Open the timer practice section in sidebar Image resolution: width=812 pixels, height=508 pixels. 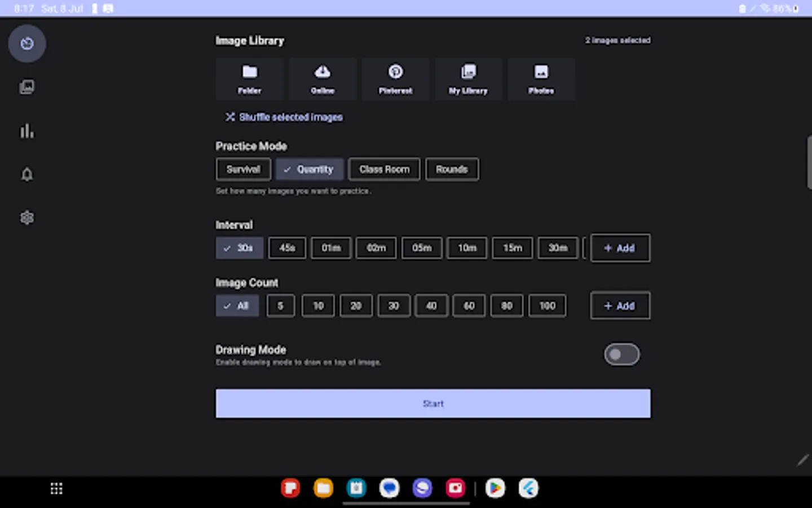[x=27, y=43]
